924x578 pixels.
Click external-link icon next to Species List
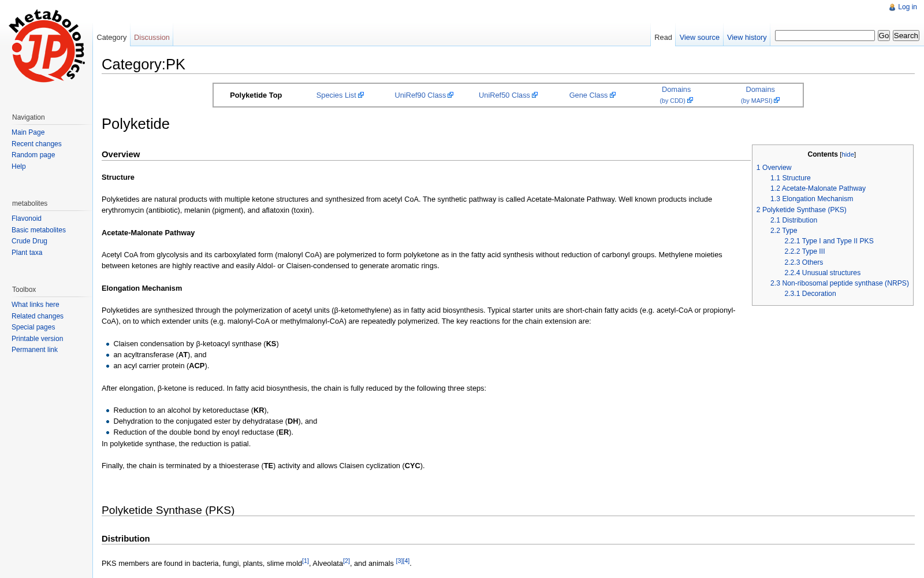361,95
